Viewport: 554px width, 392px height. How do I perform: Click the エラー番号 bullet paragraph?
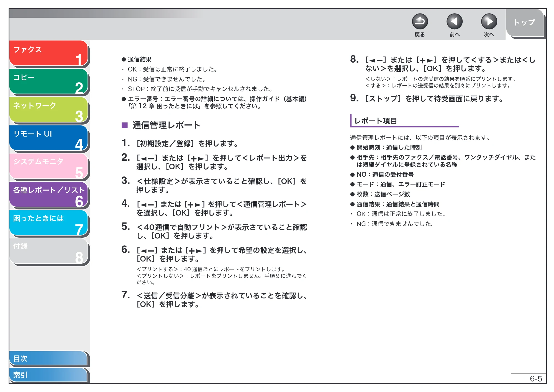pos(214,103)
